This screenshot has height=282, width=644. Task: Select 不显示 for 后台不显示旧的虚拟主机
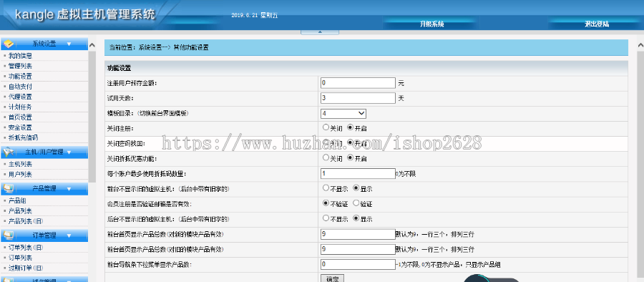[x=326, y=218]
